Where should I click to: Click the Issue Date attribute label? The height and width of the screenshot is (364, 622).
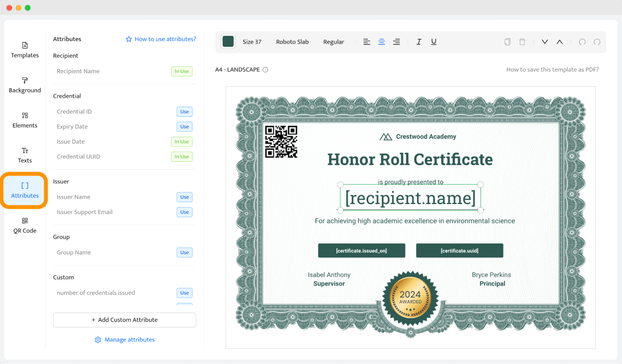coord(71,142)
